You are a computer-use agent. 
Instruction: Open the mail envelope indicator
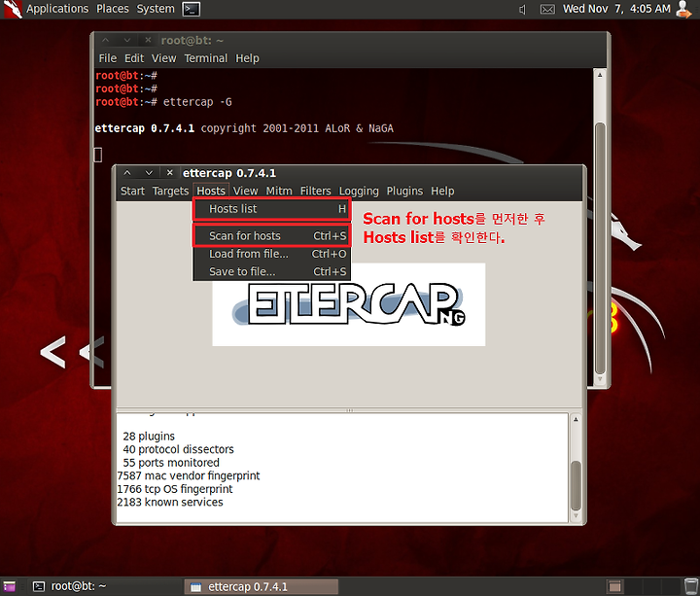547,10
